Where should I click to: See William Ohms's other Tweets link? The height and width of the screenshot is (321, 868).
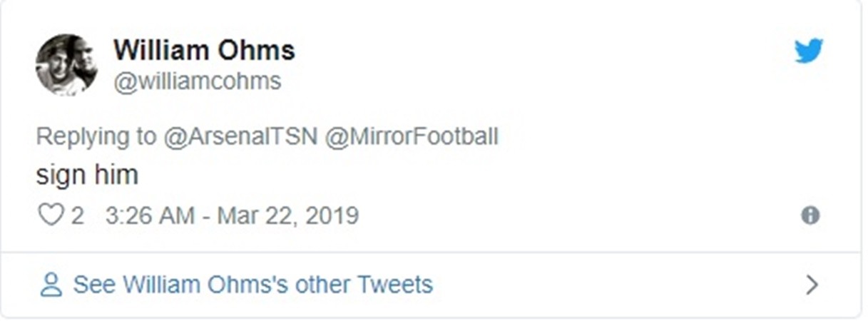pos(252,285)
